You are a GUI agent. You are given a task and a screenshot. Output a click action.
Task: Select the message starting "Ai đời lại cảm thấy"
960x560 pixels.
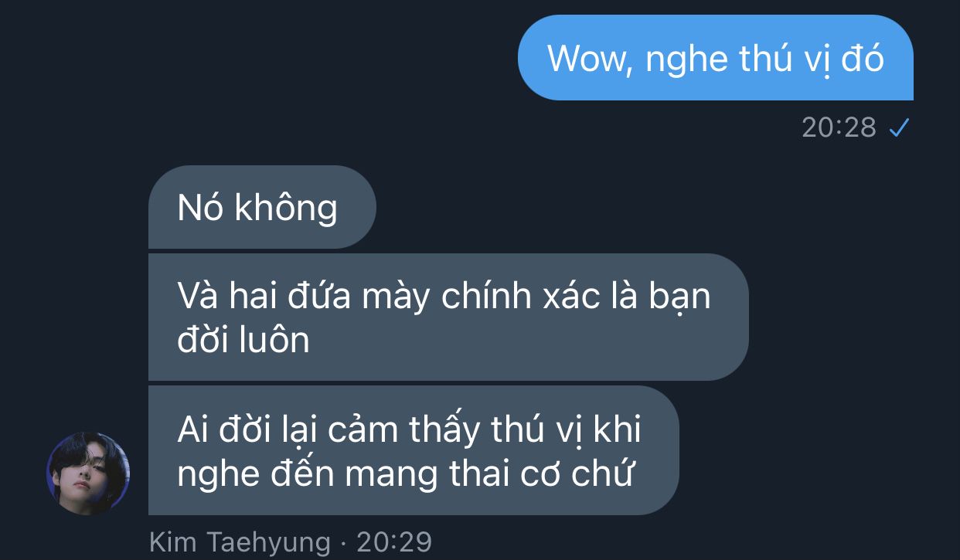coord(414,450)
